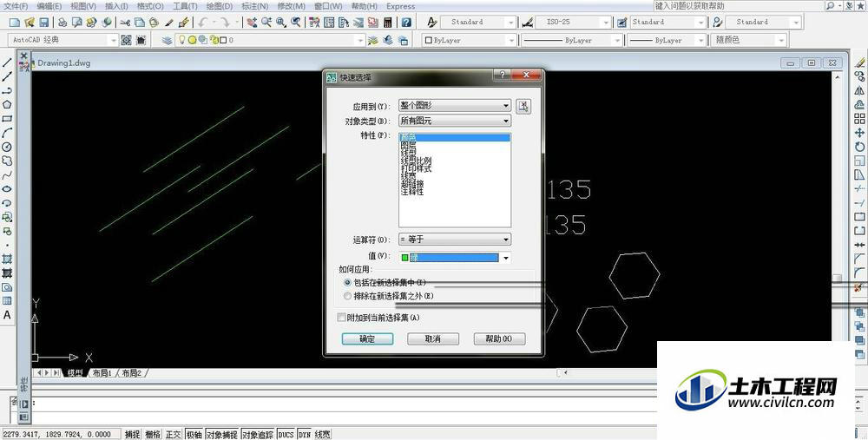868x440 pixels.
Task: Toggle DUCS in status bar
Action: [286, 435]
